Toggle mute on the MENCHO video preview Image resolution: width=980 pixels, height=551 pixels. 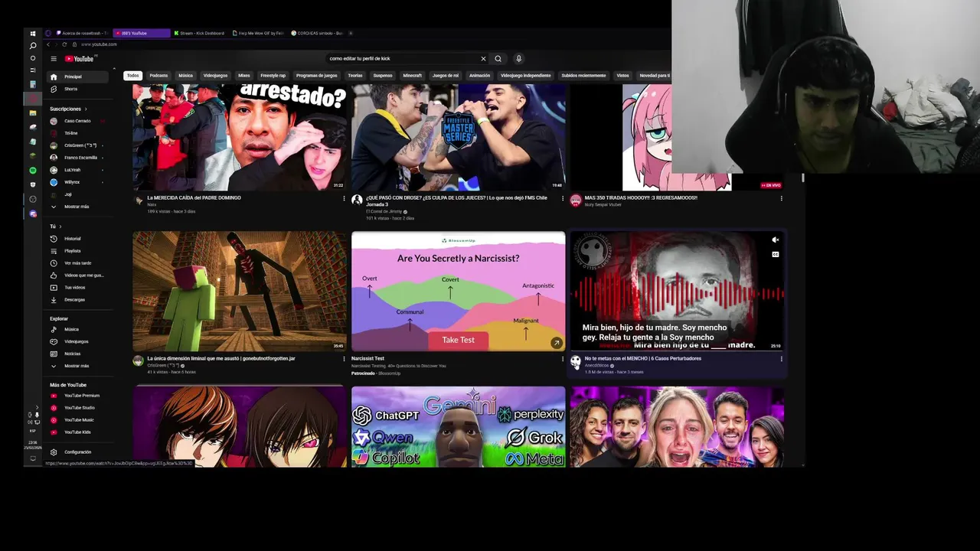[775, 240]
